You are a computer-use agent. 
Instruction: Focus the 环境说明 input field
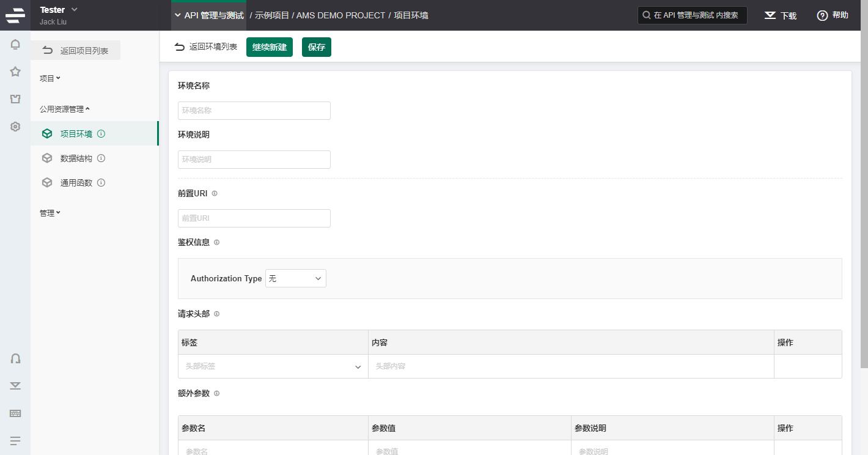(x=254, y=160)
